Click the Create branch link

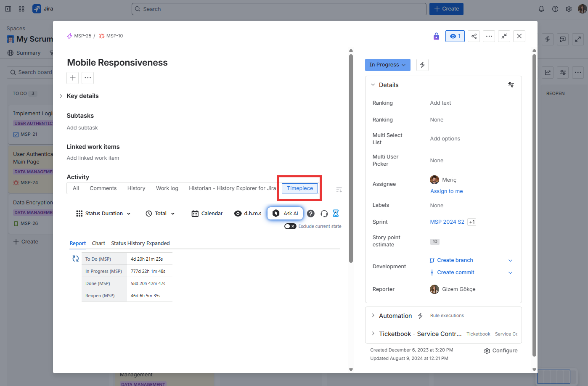point(455,260)
